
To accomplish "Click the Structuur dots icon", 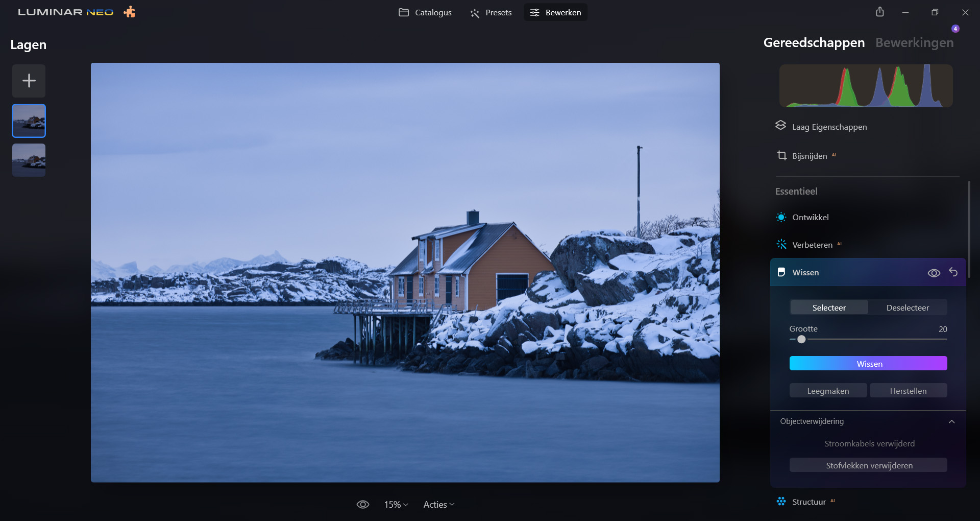I will coord(781,501).
